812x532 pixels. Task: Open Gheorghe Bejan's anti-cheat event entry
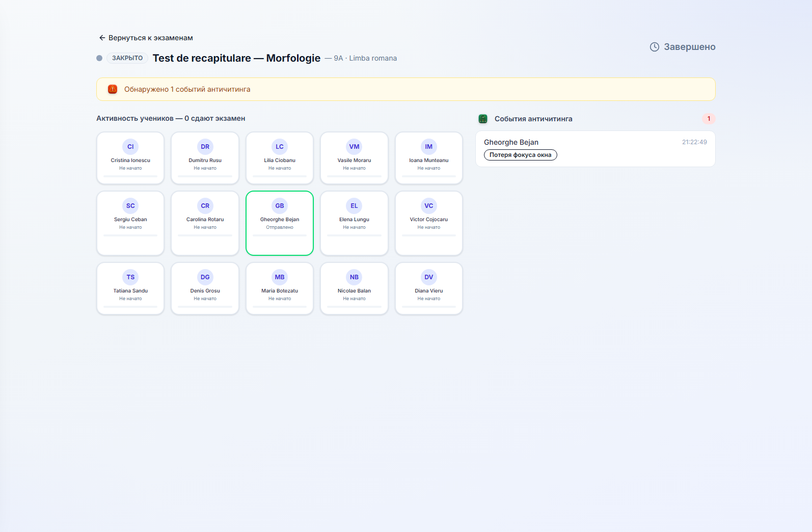[x=596, y=149]
